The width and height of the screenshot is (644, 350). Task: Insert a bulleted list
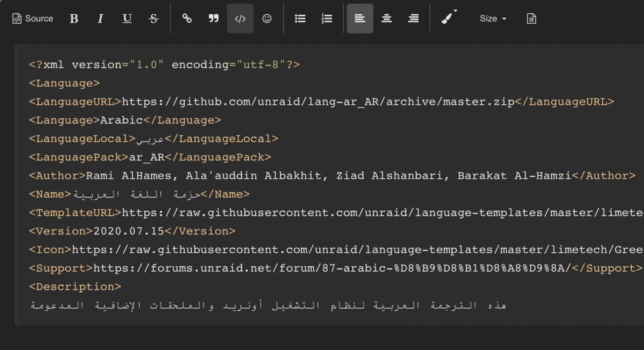click(300, 19)
